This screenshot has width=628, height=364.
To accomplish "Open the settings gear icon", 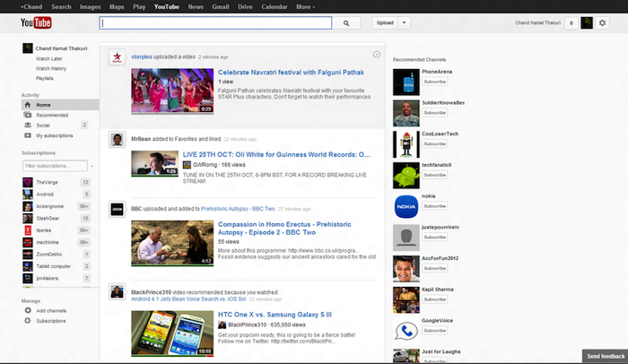I will [602, 22].
